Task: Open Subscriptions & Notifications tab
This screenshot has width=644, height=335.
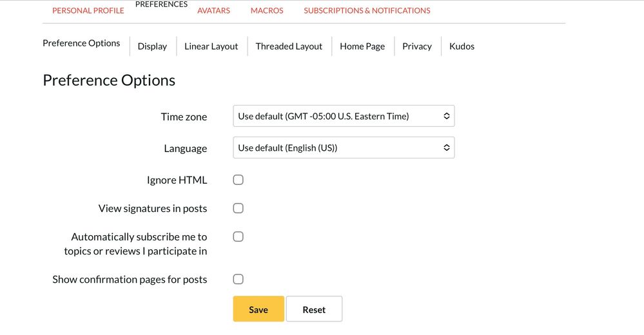Action: pos(367,10)
